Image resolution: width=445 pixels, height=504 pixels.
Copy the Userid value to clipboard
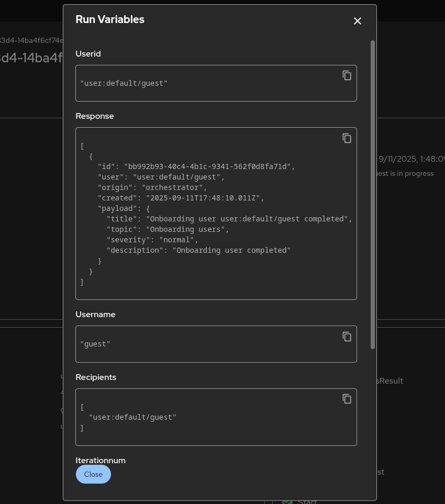[347, 75]
